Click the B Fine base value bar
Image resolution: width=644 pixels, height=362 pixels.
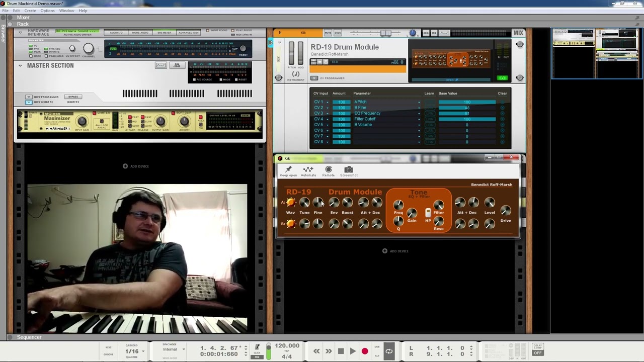pos(467,108)
